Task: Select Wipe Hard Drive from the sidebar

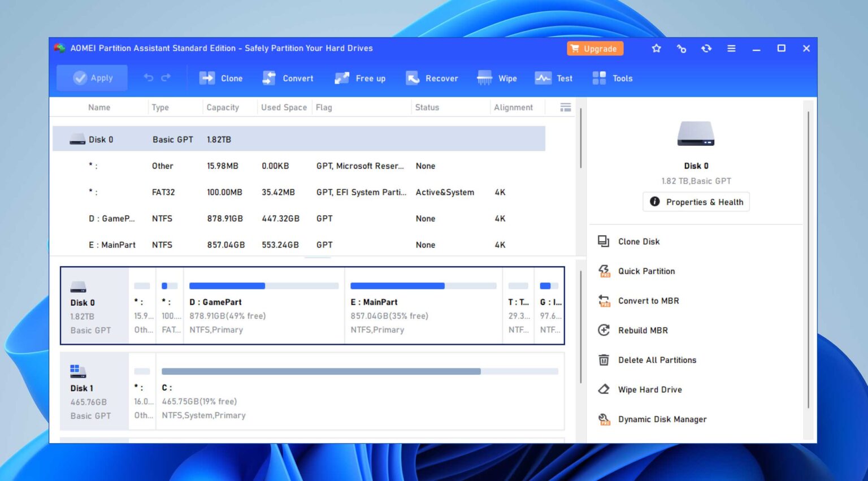Action: pyautogui.click(x=604, y=389)
